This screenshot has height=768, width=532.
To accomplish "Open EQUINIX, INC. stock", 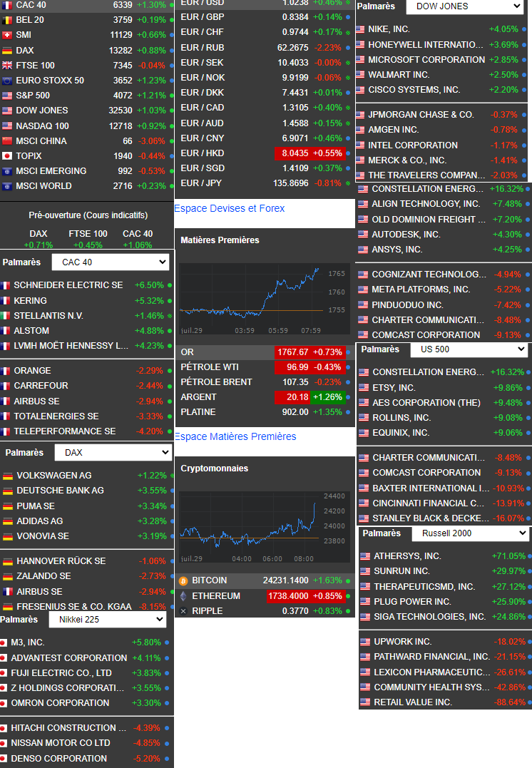I will coord(445,433).
